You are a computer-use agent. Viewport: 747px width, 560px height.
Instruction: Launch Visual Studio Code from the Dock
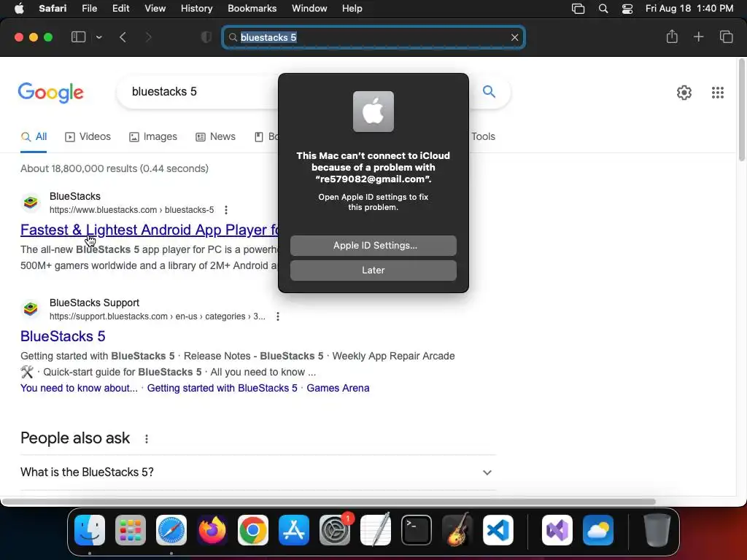click(498, 530)
